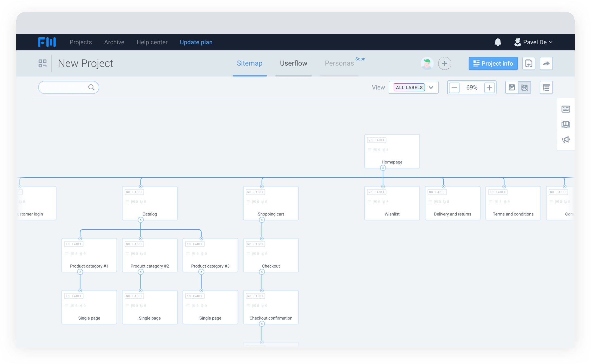Click the Update plan link
591x364 pixels.
point(196,42)
